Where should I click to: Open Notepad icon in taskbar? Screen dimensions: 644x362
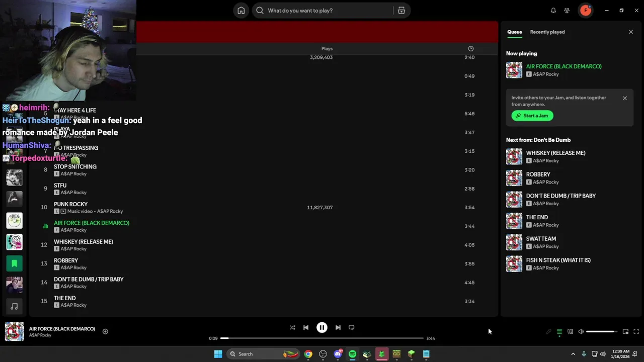[426, 354]
